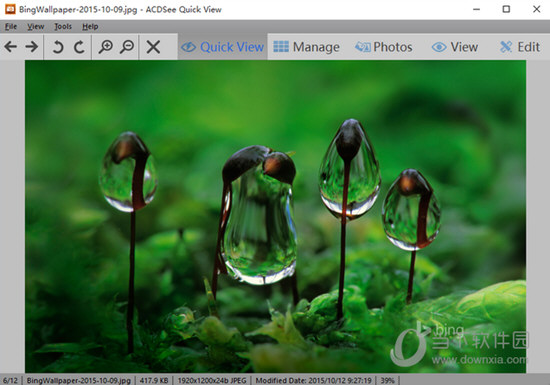
Task: Rotate image clockwise
Action: tap(79, 47)
